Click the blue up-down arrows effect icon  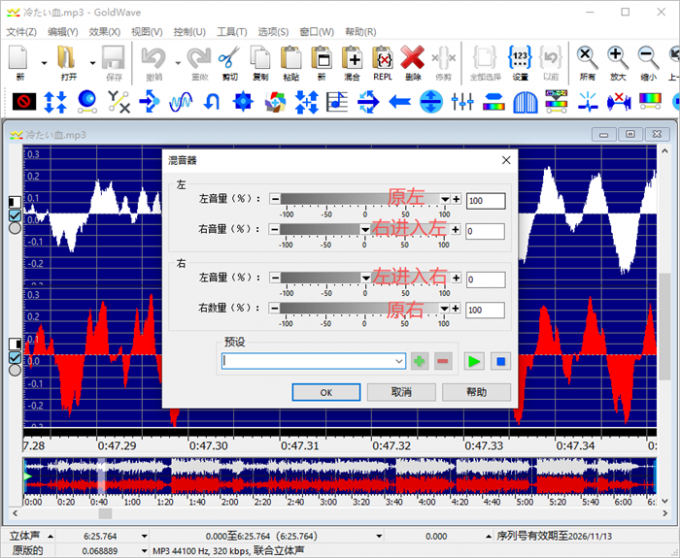point(56,102)
